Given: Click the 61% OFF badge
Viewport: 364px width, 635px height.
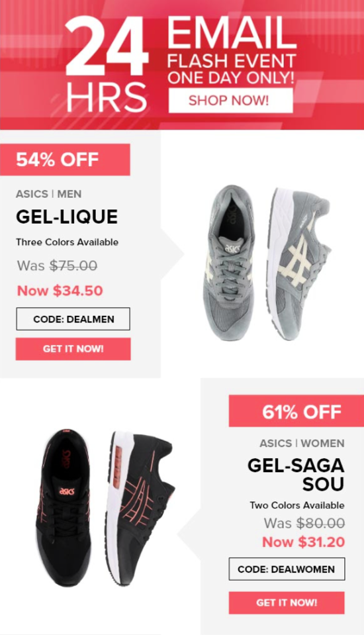Looking at the screenshot, I should 296,411.
